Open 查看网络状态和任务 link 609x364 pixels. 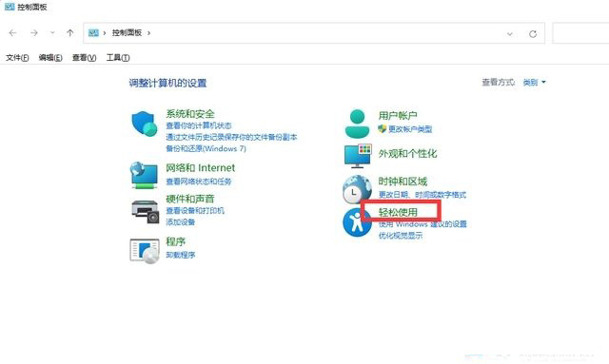(x=199, y=182)
